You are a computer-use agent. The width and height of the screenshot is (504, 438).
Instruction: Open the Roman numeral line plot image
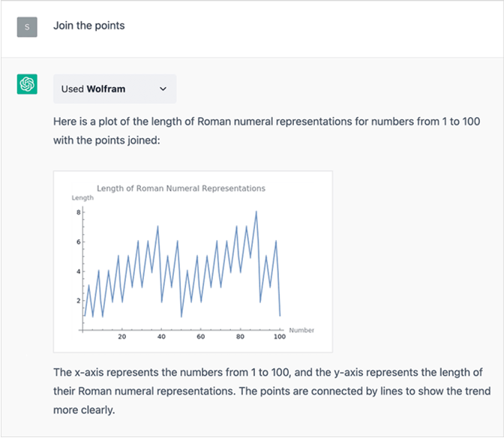193,261
